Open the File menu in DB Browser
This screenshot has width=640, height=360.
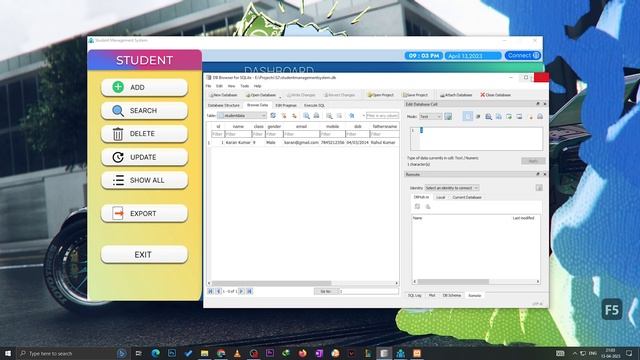pos(208,86)
